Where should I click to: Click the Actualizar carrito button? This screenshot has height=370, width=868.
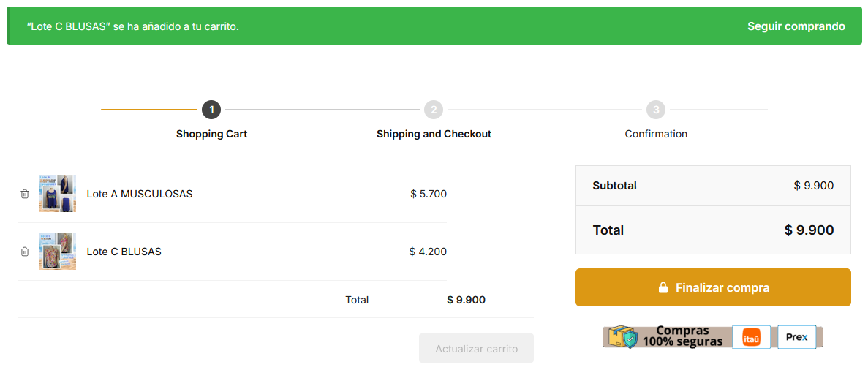[x=476, y=349]
